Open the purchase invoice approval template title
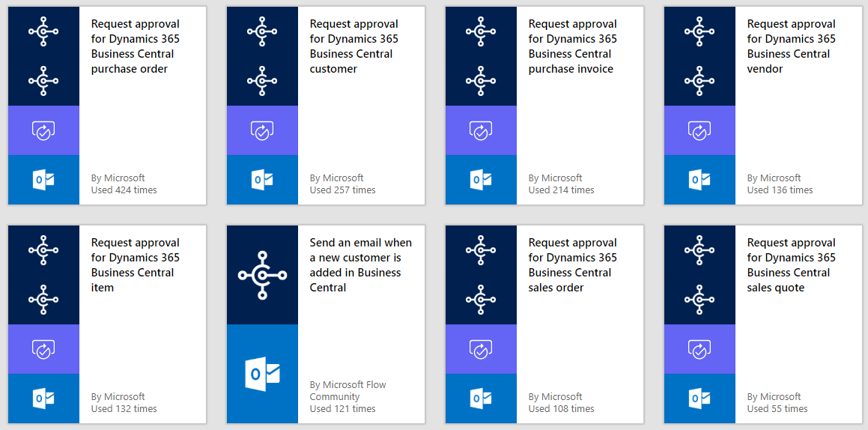This screenshot has height=430, width=868. tap(572, 46)
